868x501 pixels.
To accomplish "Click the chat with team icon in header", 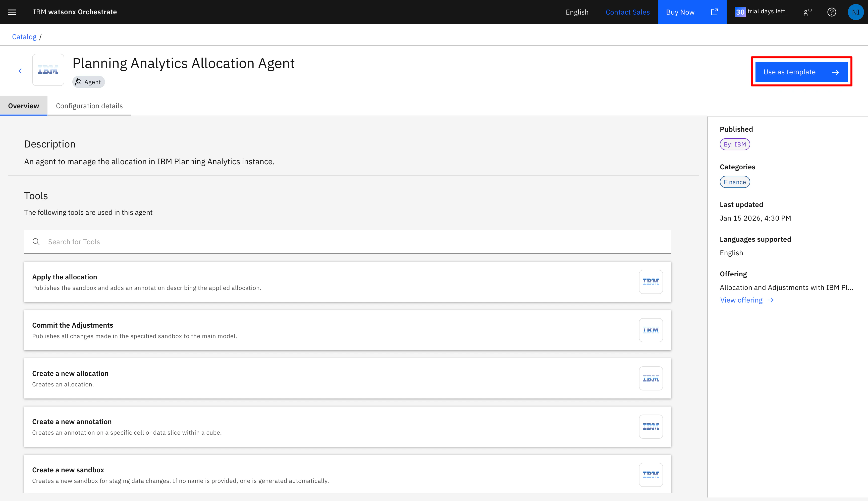I will (807, 12).
